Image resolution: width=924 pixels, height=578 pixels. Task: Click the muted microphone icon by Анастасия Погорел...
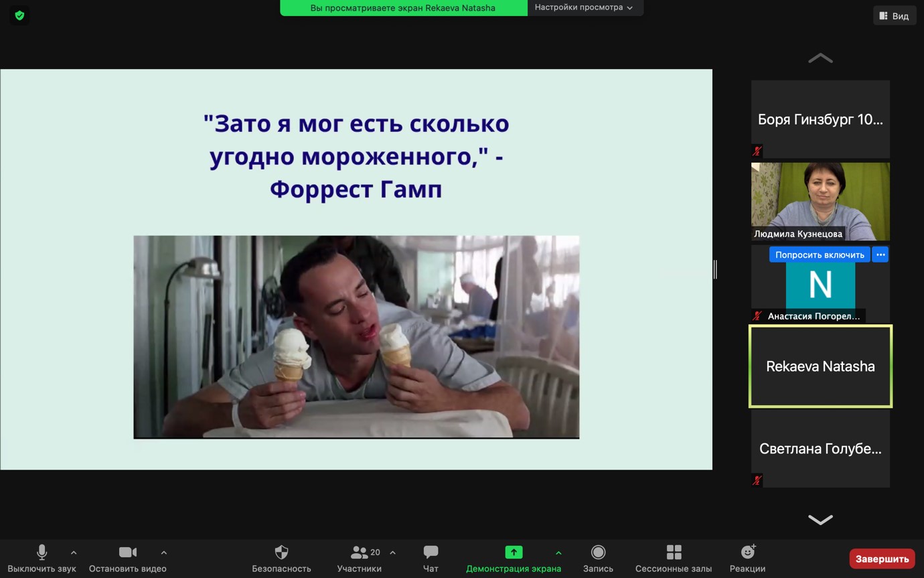(x=757, y=316)
